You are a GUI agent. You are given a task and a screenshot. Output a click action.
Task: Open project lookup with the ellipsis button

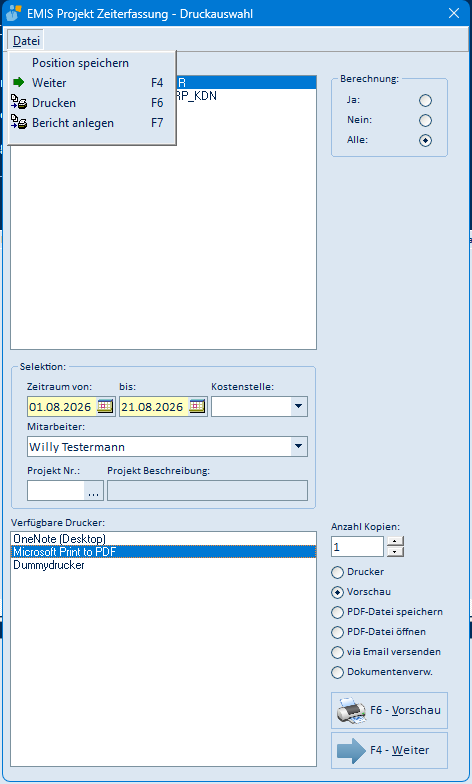[x=94, y=491]
